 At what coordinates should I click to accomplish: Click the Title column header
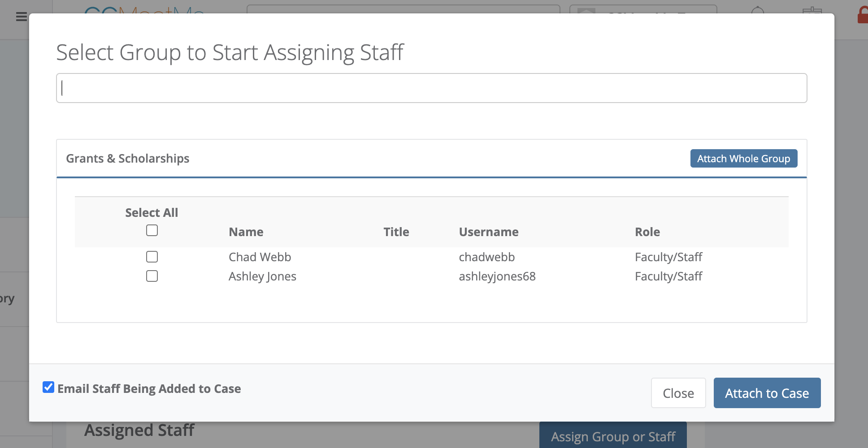pos(396,232)
